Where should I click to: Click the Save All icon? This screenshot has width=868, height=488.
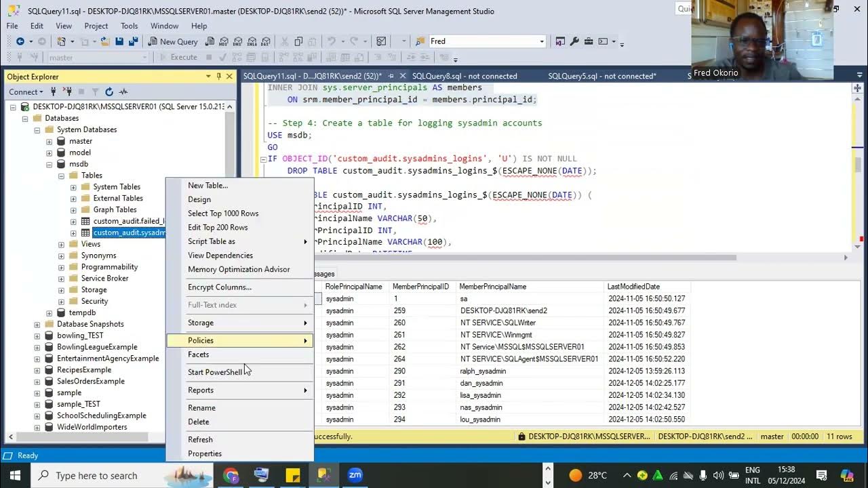tap(133, 41)
